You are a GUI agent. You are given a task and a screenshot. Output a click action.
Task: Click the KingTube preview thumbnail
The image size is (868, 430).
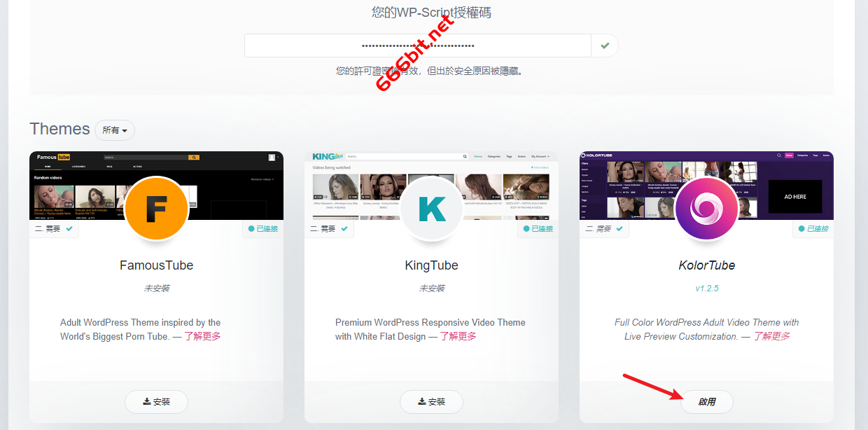point(431,186)
